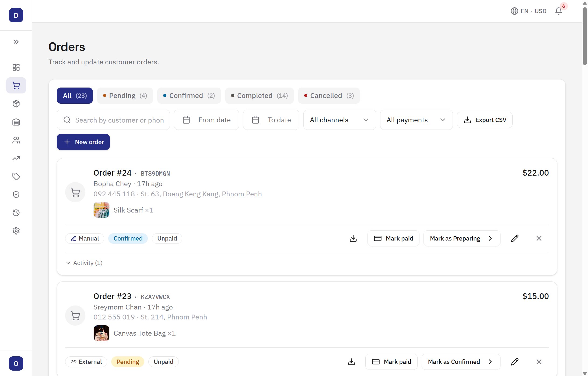Screen dimensions: 588x376
Task: Click the KZA7VWCX order code
Action: coord(155,297)
